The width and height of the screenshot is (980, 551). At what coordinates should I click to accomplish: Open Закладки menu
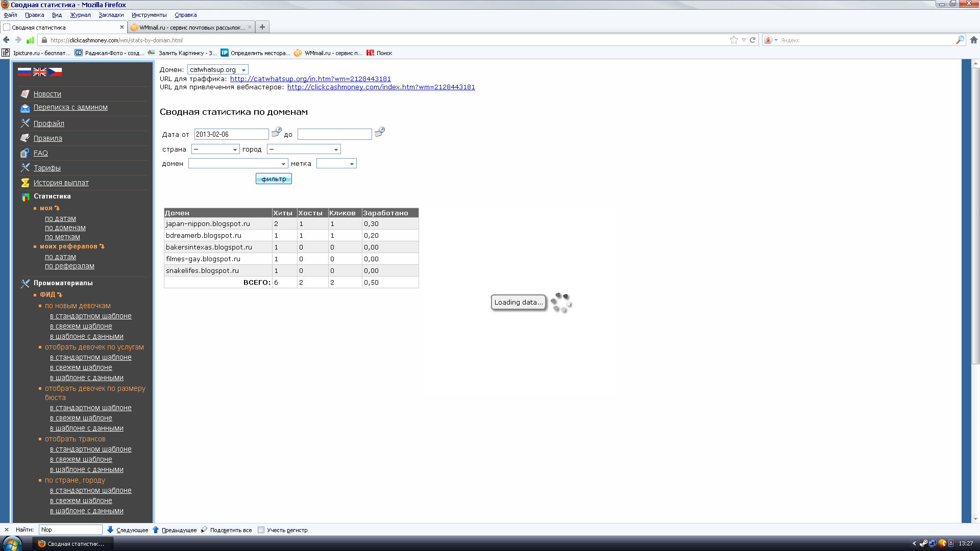(111, 15)
